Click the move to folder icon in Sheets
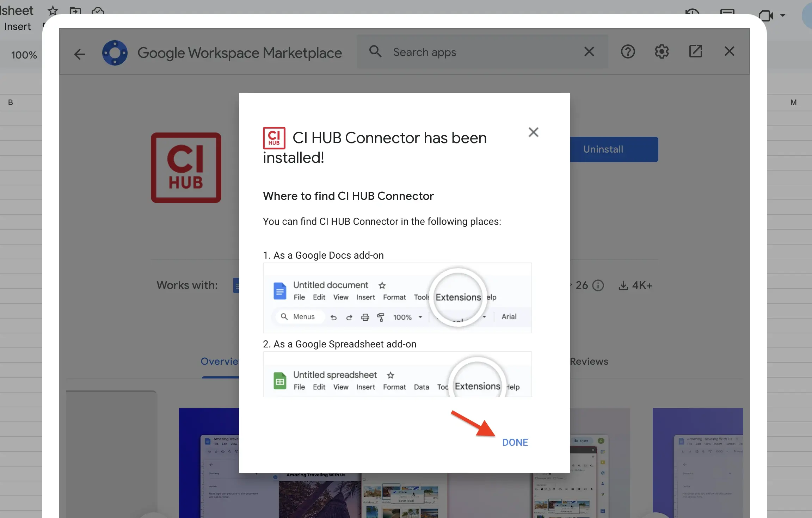 (x=75, y=11)
